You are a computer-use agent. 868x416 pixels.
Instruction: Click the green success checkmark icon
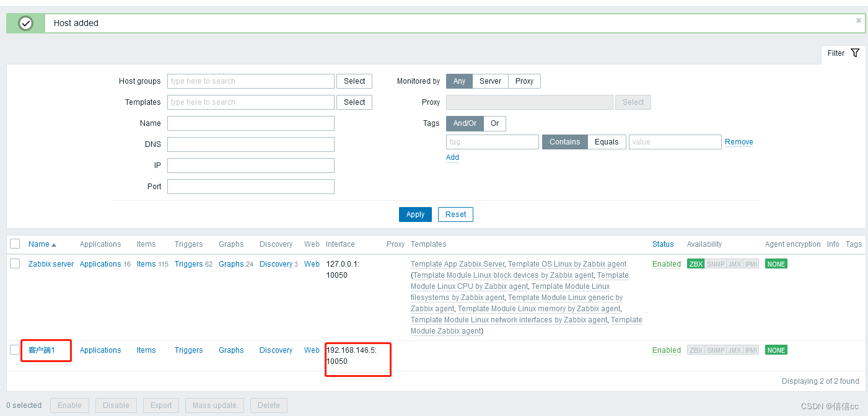(x=25, y=23)
